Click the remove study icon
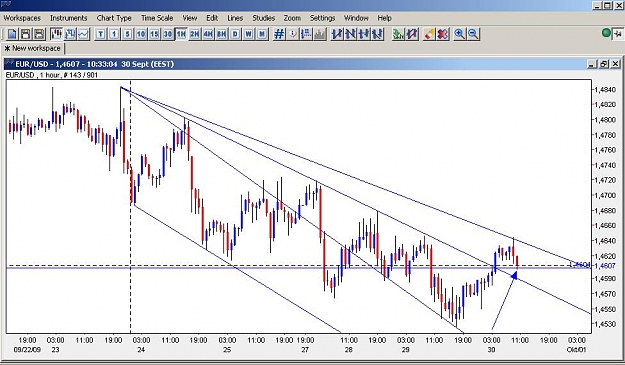This screenshot has height=365, width=625. click(x=411, y=34)
